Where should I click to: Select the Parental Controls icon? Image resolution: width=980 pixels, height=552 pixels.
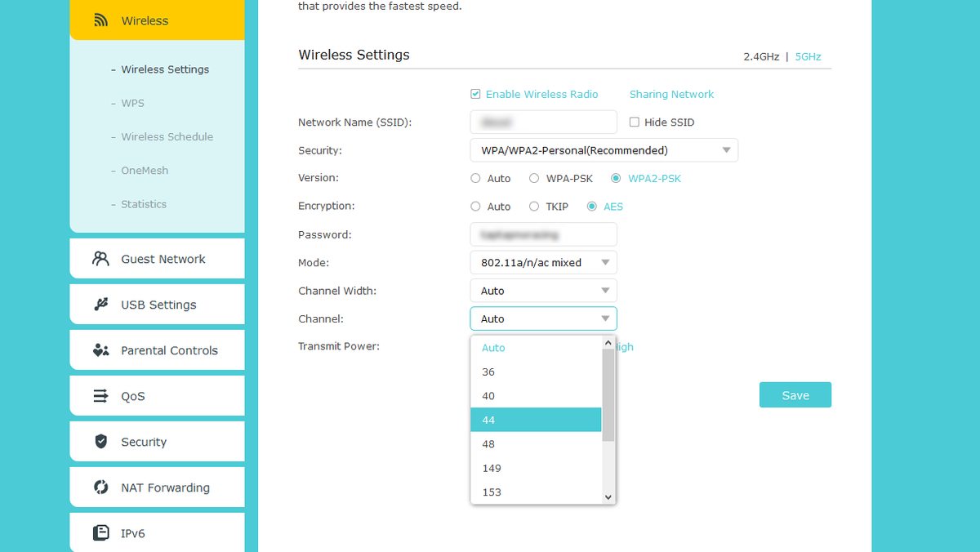point(100,349)
